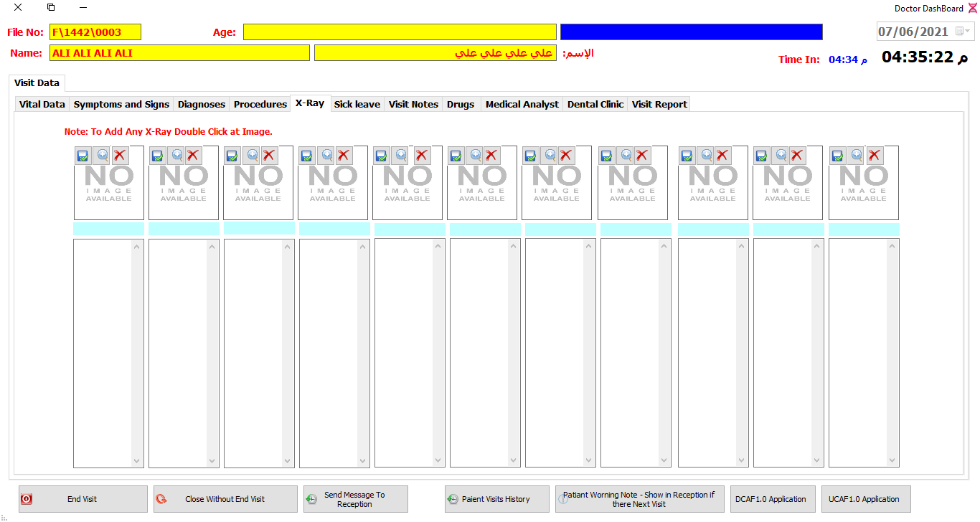Click fourth X-ray No Image Available thumbnail
The width and height of the screenshot is (980, 522).
click(333, 189)
